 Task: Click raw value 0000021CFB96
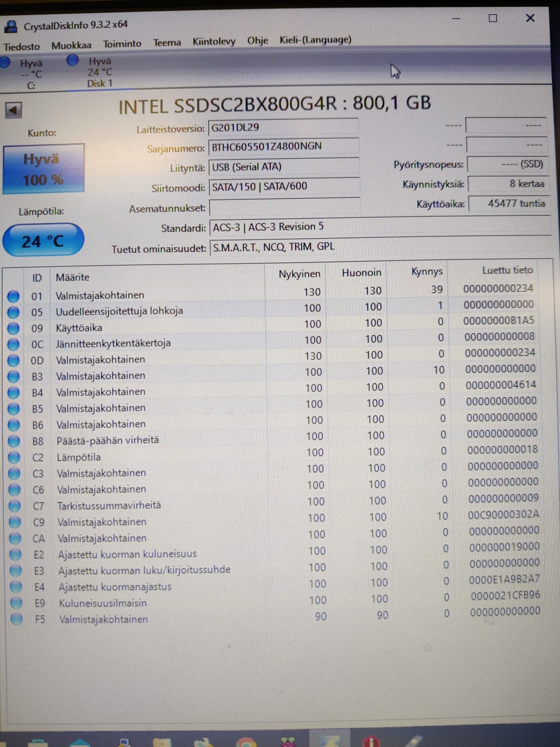point(505,596)
